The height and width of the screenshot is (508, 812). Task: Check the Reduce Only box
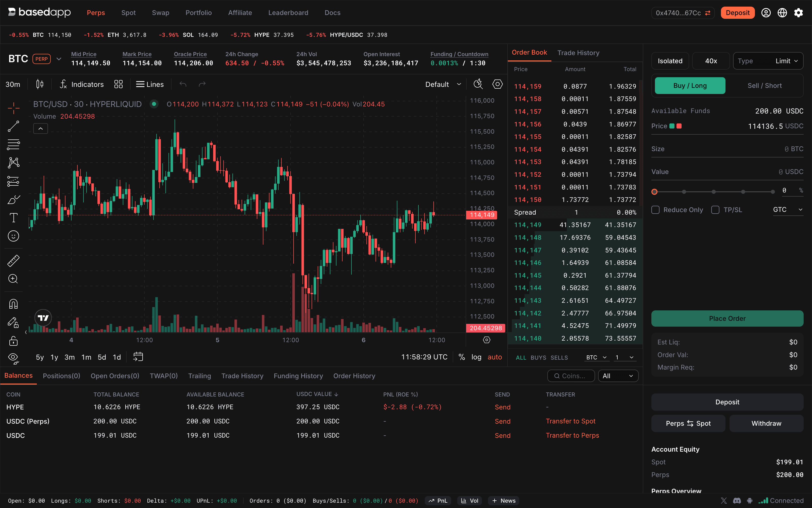click(x=655, y=210)
